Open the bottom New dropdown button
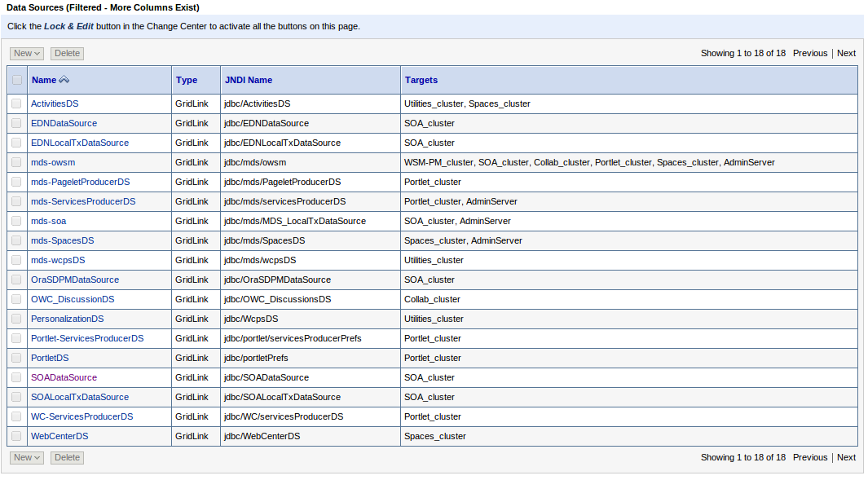 point(27,457)
